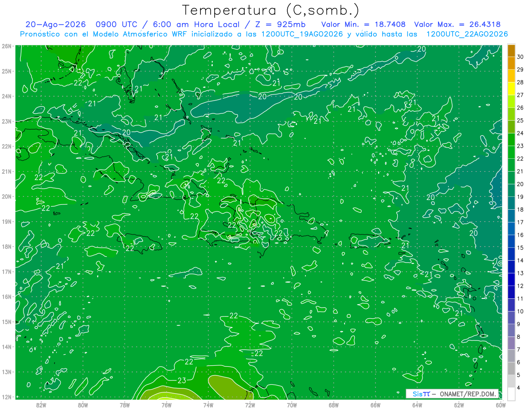Click the "72W" longitude axis label
Screen dimensions: 532x411
[250, 404]
